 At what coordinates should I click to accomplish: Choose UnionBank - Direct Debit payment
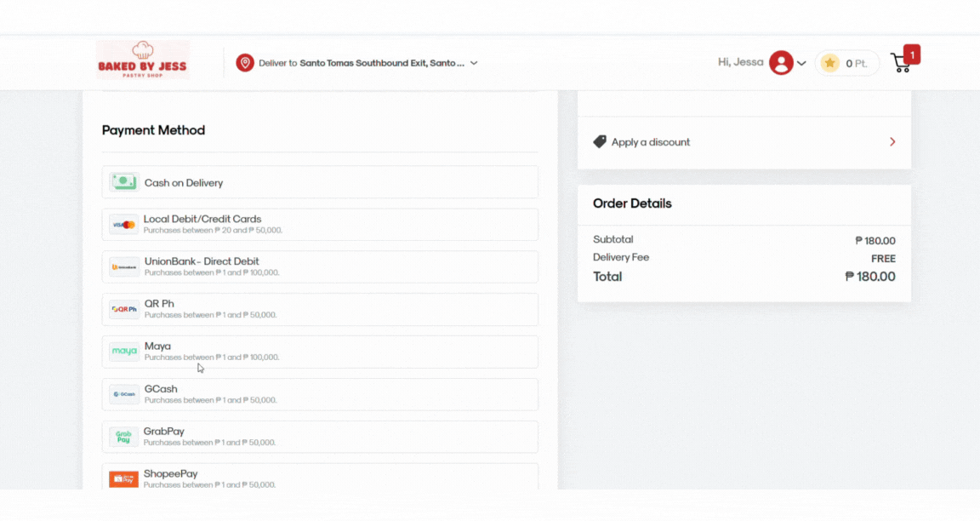pyautogui.click(x=320, y=267)
